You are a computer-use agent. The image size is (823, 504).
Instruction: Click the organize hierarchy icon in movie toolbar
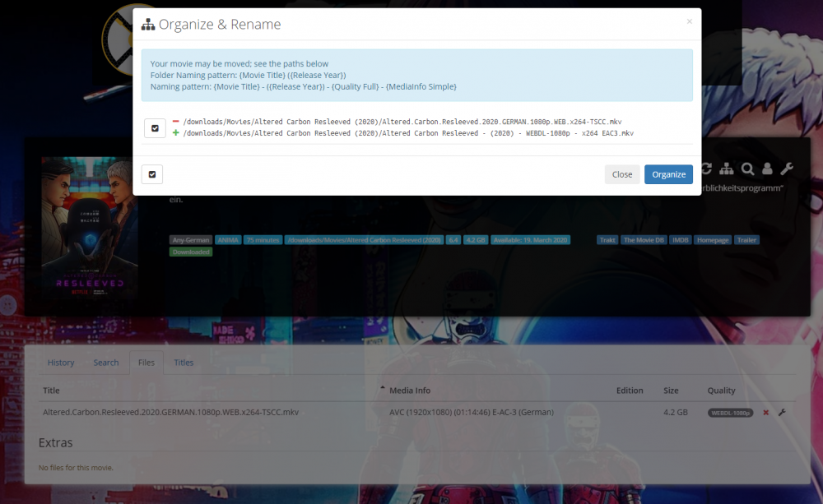tap(727, 169)
